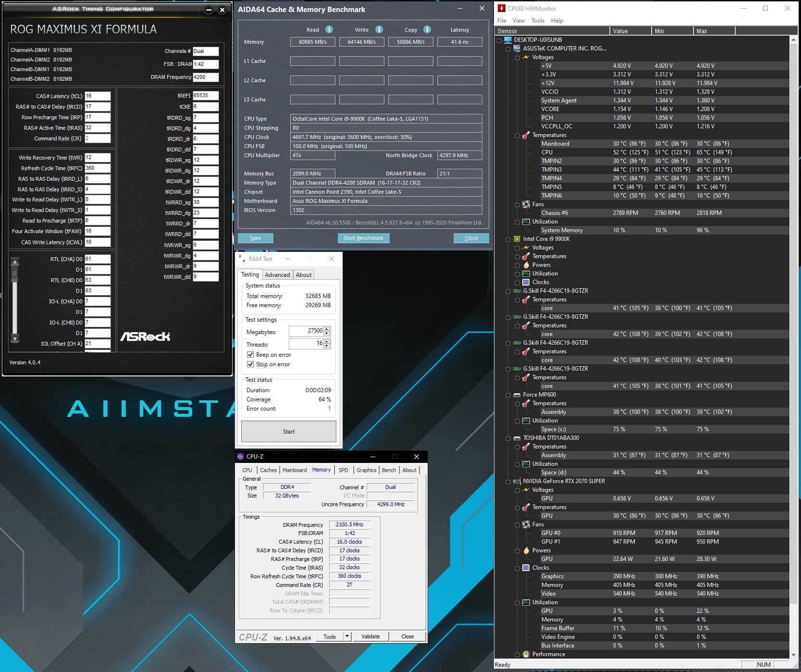This screenshot has height=672, width=801.
Task: Collapse the TOSHIBA DT01ABA300 tree node
Action: (x=508, y=438)
